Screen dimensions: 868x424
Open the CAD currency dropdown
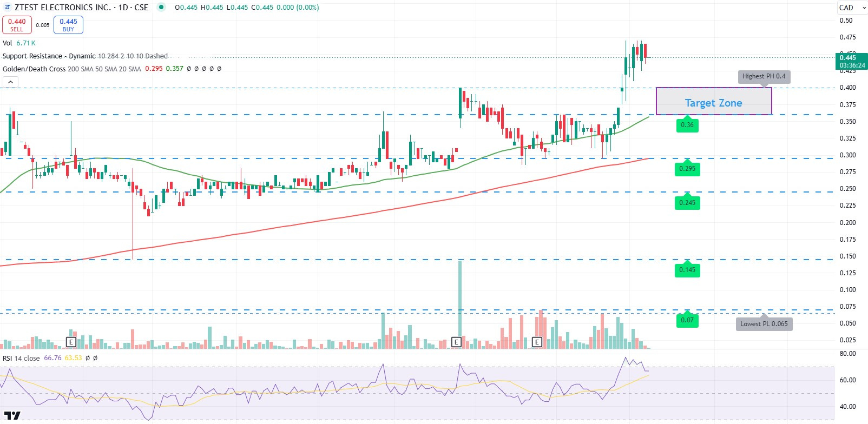(852, 8)
